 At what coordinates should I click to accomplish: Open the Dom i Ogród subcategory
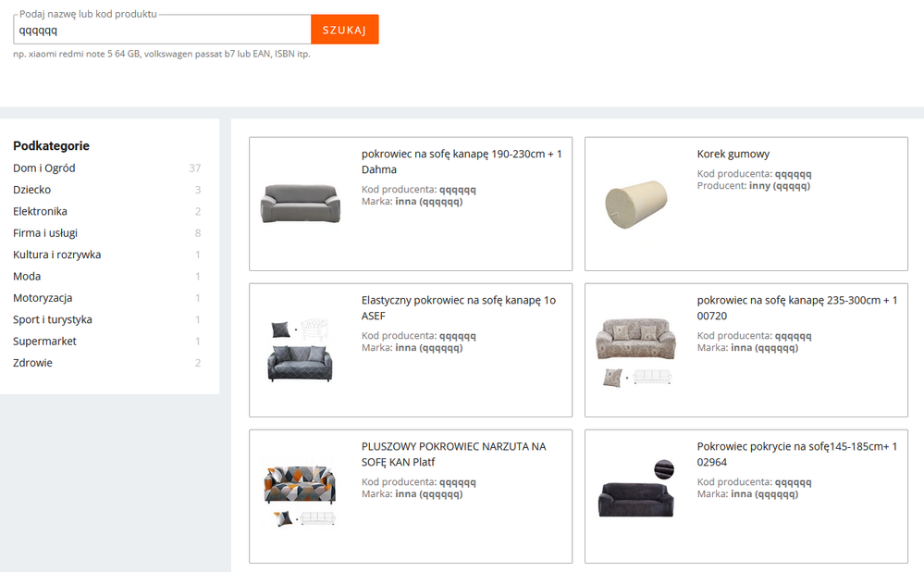44,168
